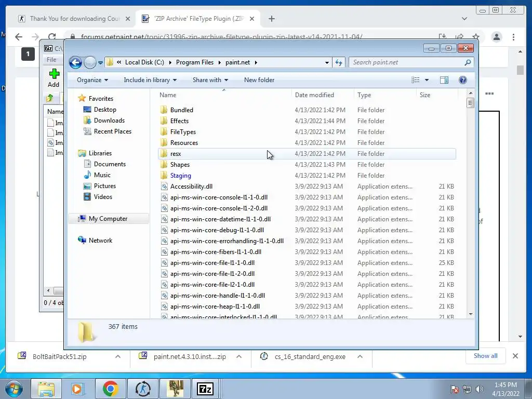Select api-ms-win-core-heap-l1-1-0.dll

coord(307,307)
